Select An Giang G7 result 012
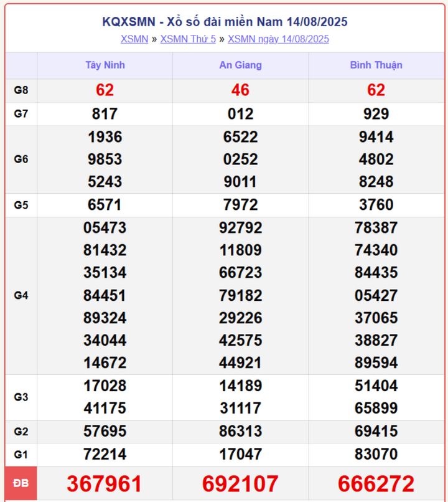 point(240,114)
